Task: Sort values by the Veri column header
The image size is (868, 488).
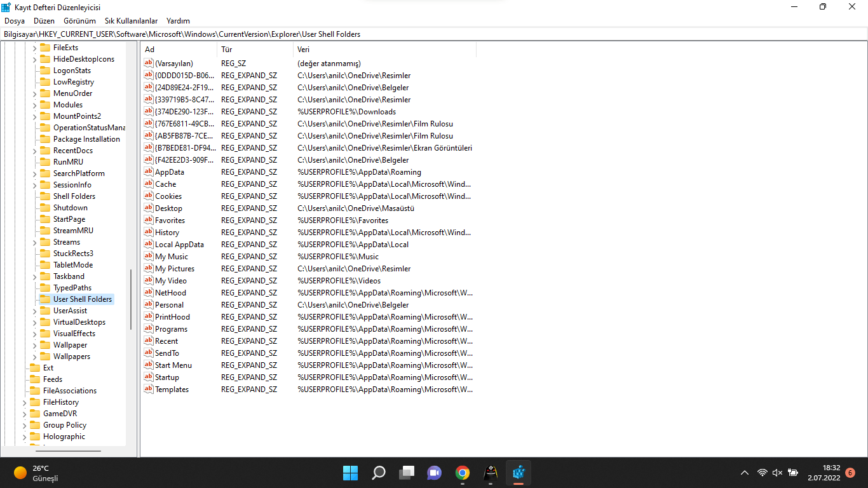Action: (384, 50)
